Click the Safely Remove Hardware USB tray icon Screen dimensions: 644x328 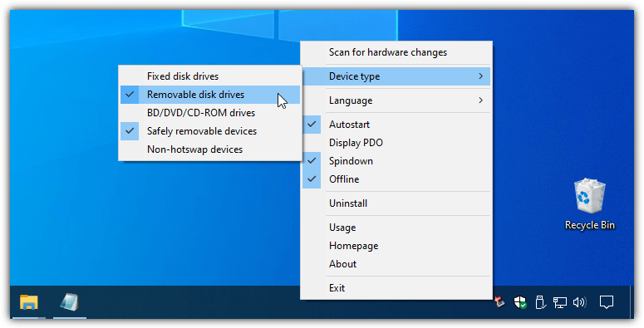point(540,302)
